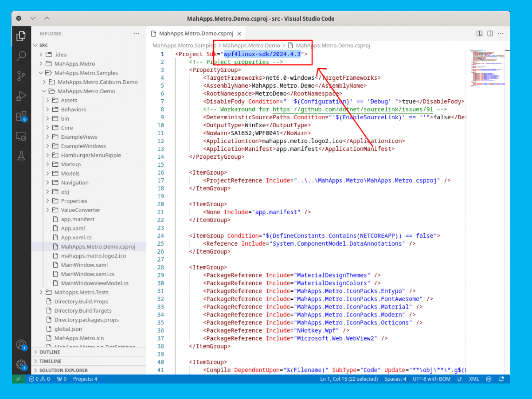Open the Testing flask view

point(21,156)
